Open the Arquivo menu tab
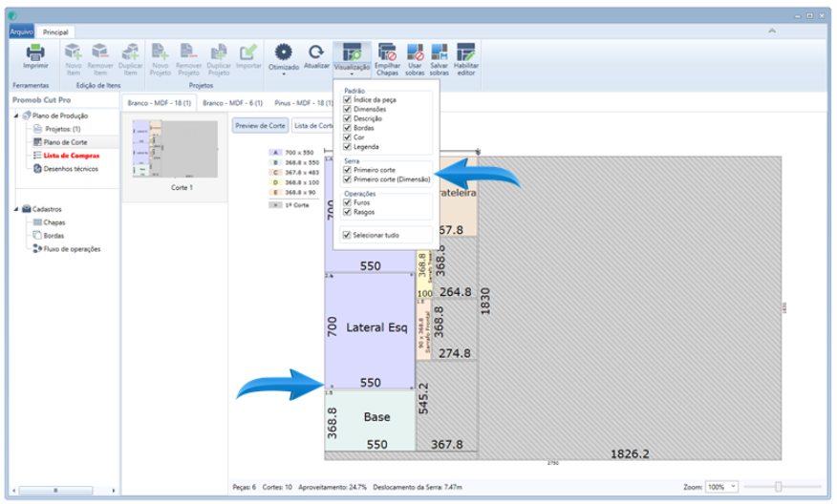Screen dimensions: 837x504 click(x=21, y=31)
